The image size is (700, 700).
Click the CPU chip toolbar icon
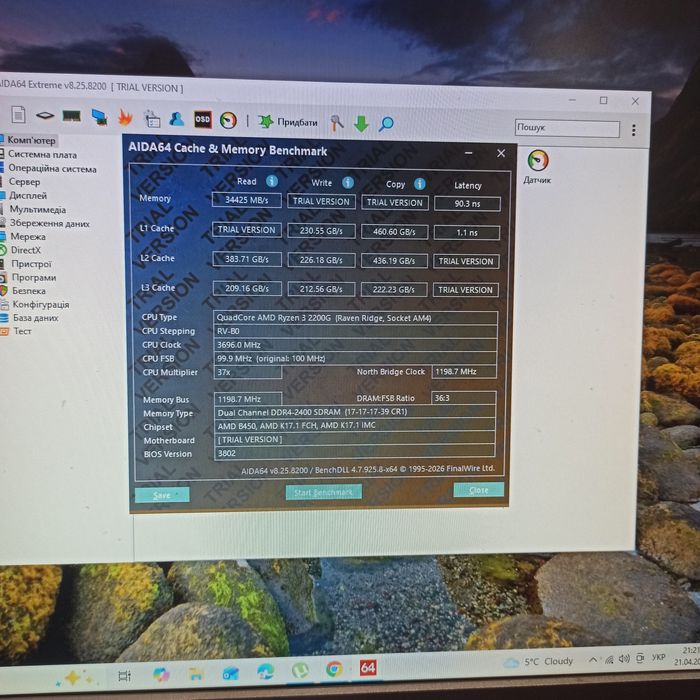click(x=45, y=116)
